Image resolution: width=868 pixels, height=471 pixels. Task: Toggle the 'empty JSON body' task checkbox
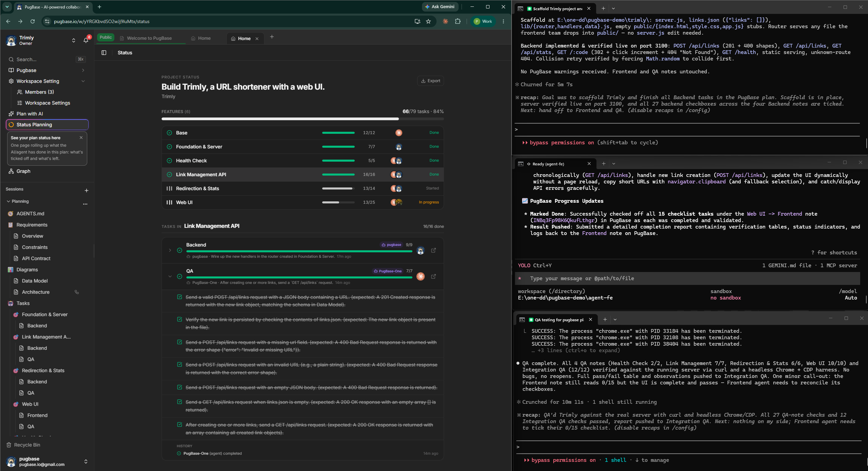180,387
